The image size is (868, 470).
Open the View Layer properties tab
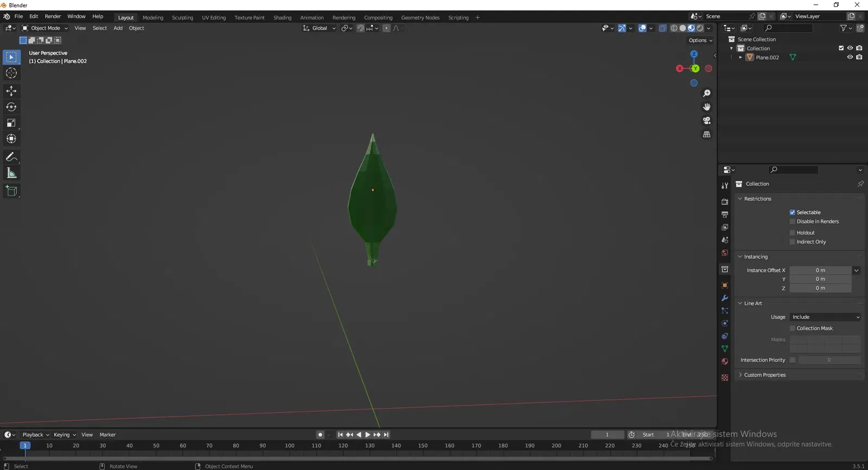click(725, 227)
